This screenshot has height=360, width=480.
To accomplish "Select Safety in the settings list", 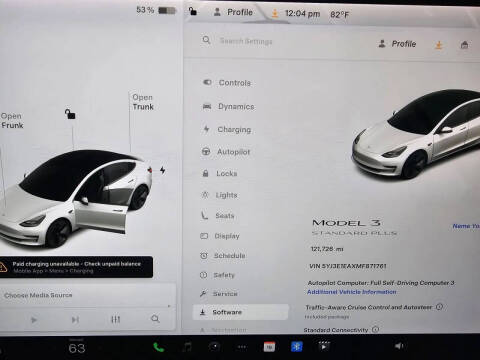I will click(x=217, y=275).
